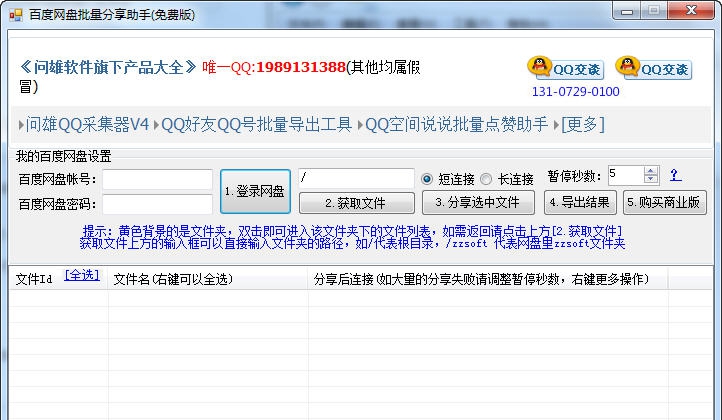Image resolution: width=722 pixels, height=420 pixels.
Task: Click the 暂停秒数 number field
Action: point(626,175)
